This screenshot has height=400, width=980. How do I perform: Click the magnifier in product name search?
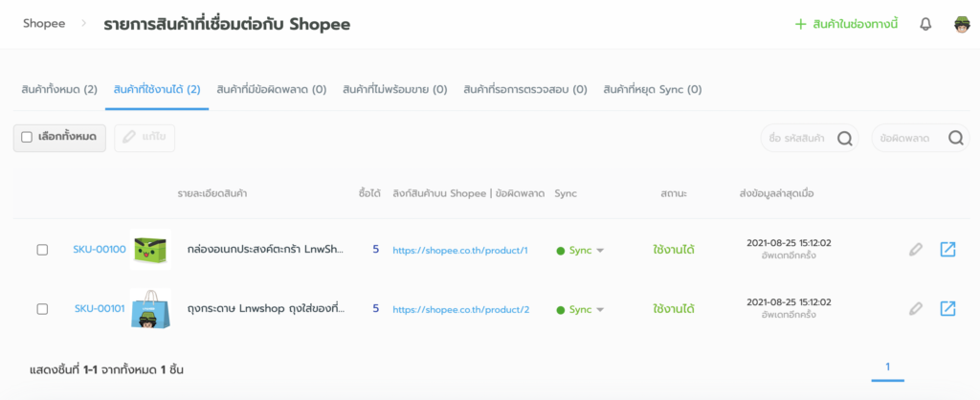pos(845,138)
